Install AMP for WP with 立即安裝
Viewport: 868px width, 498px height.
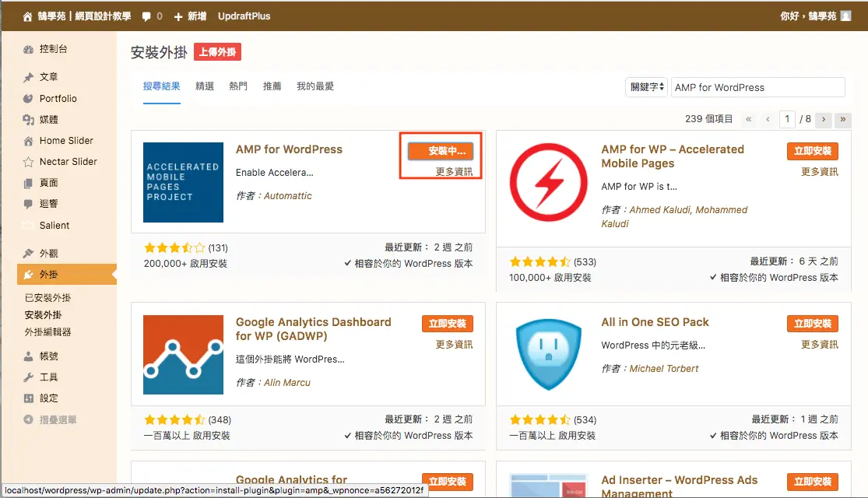tap(813, 151)
